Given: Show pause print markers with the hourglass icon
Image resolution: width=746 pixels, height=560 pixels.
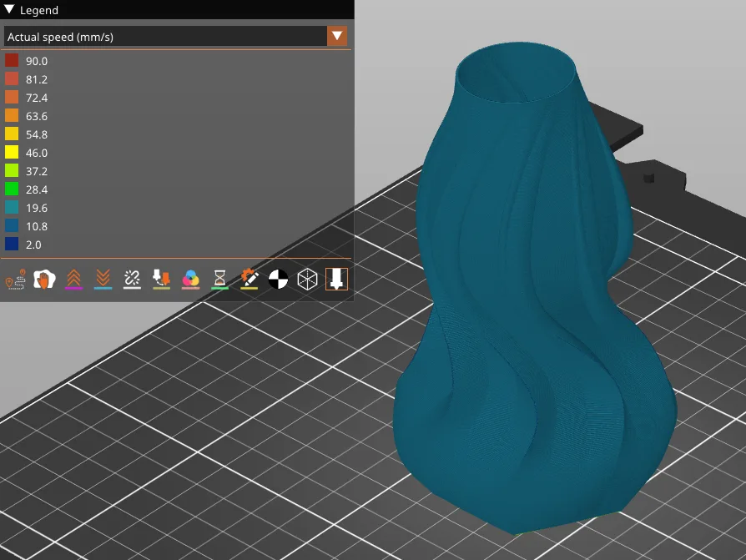Looking at the screenshot, I should [219, 279].
